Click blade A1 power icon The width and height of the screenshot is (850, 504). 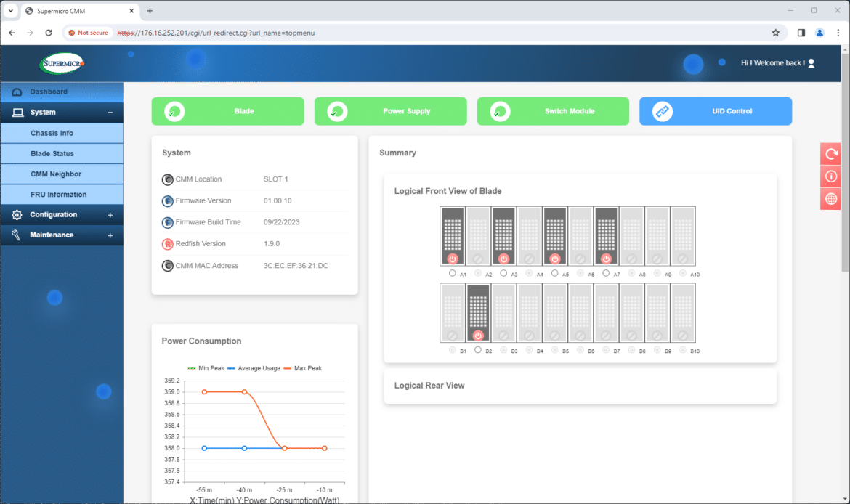pos(453,259)
